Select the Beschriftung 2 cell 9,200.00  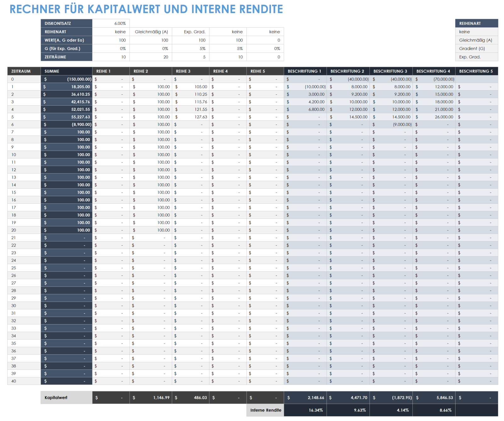[x=348, y=94]
